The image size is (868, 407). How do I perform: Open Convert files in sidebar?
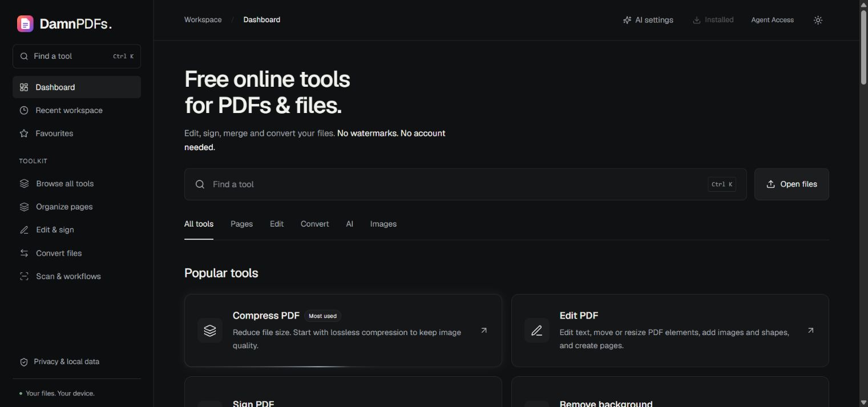click(x=76, y=253)
